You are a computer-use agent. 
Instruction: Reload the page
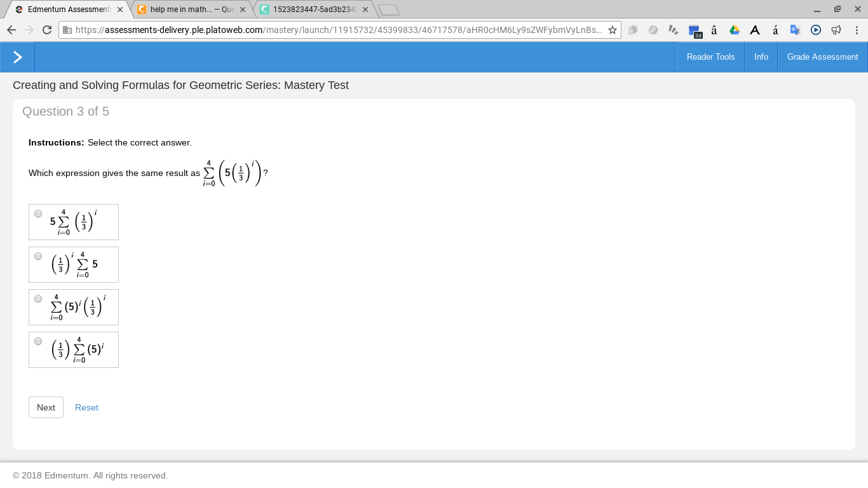click(46, 30)
